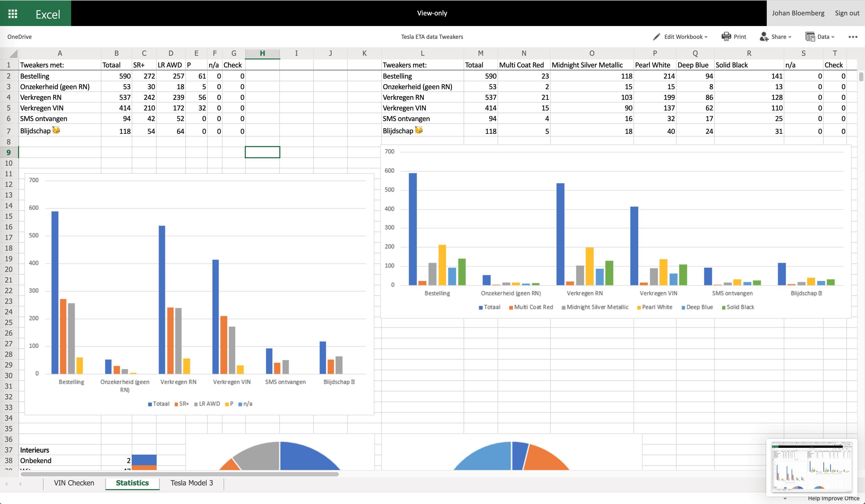Select cell A1 'Tweakers met:'
Viewport: 865px width, 504px height.
click(60, 65)
